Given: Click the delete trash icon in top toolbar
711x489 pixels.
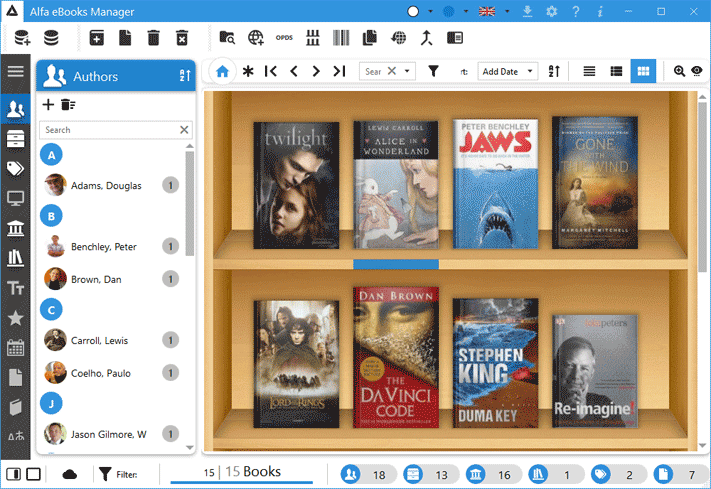Looking at the screenshot, I should (153, 38).
